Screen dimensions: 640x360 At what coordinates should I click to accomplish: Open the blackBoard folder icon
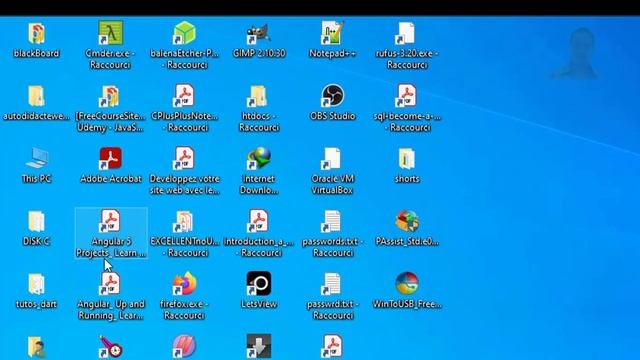click(x=36, y=33)
